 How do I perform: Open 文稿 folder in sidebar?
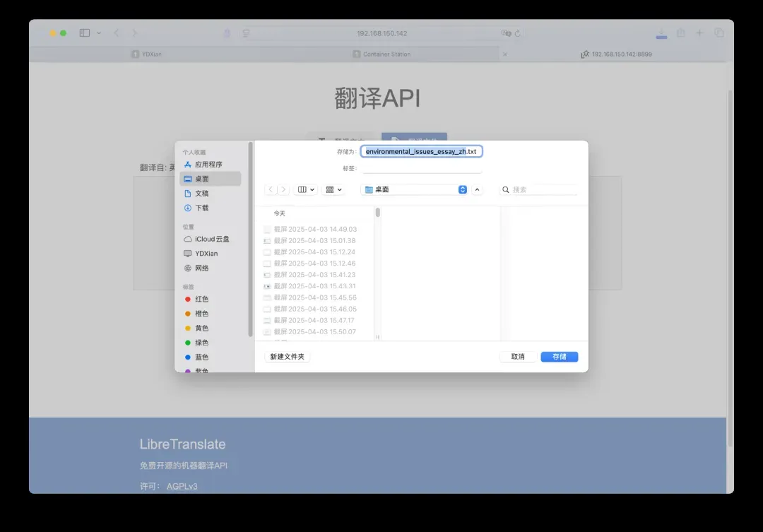click(201, 194)
